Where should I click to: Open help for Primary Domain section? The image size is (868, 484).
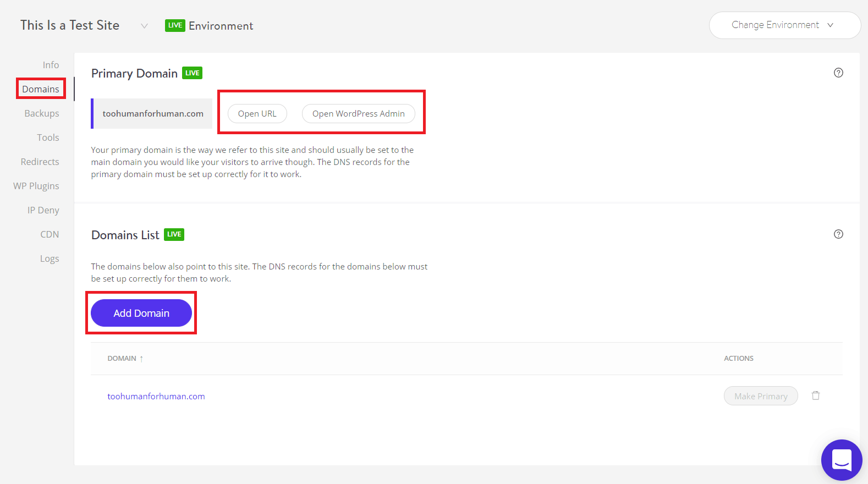pyautogui.click(x=838, y=73)
